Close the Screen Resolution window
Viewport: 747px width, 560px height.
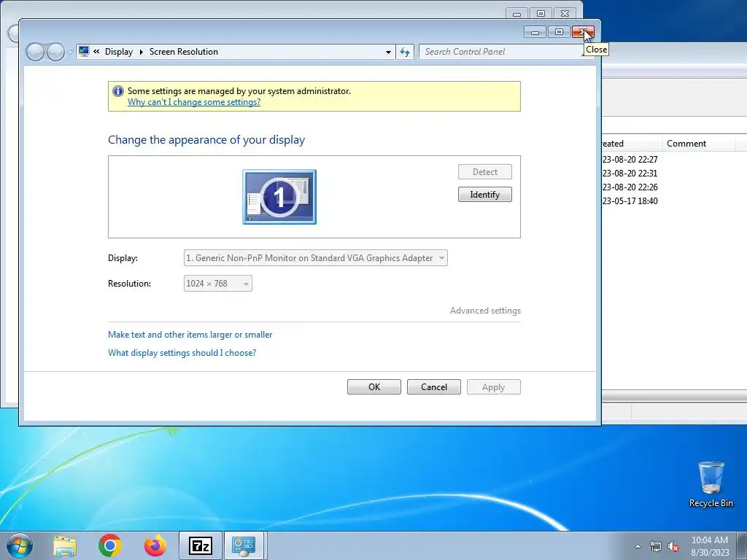pos(583,32)
